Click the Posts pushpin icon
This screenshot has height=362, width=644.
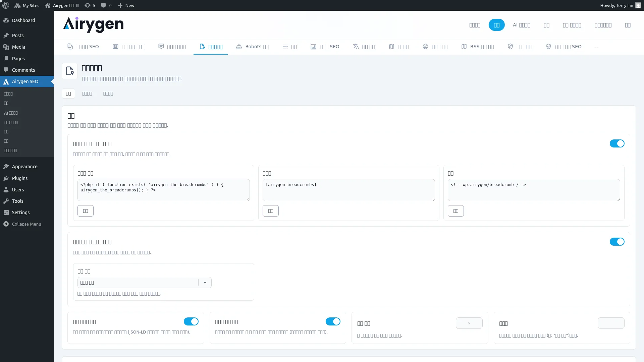6,36
